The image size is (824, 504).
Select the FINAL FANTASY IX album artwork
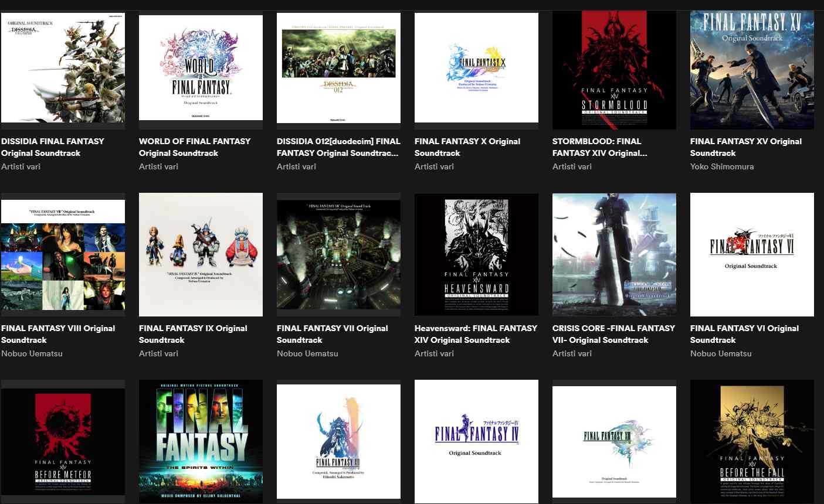pos(201,255)
